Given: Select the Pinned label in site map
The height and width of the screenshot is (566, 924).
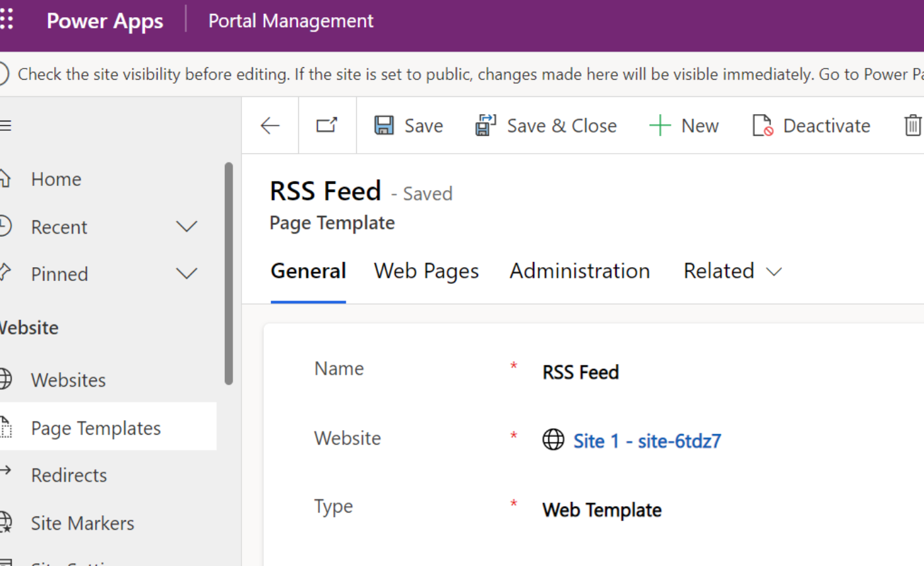Looking at the screenshot, I should pyautogui.click(x=59, y=274).
